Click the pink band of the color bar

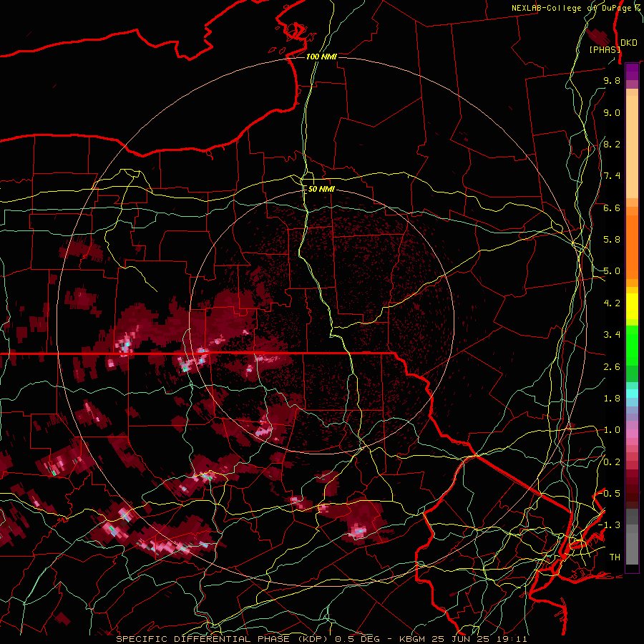632,433
